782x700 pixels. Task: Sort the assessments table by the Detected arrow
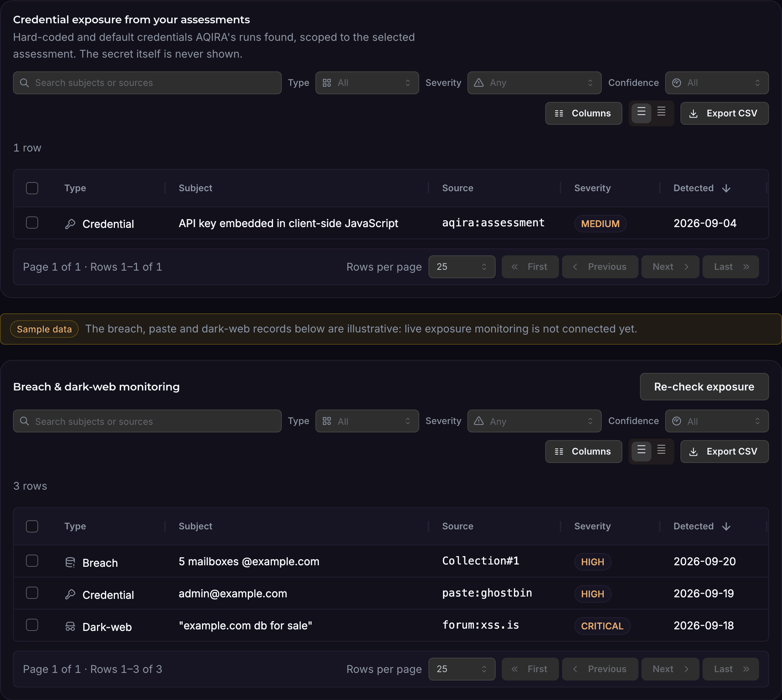click(x=726, y=188)
